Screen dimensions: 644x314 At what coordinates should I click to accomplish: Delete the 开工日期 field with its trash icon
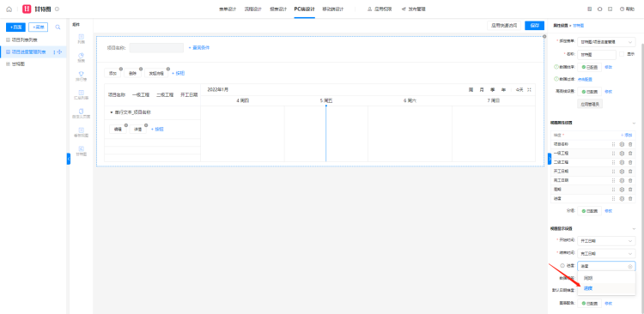click(630, 172)
